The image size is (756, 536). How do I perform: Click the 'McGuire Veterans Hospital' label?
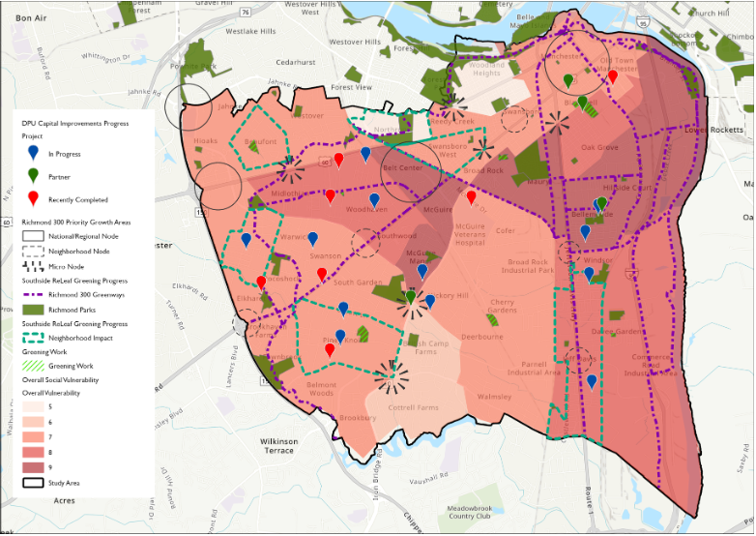pos(470,234)
